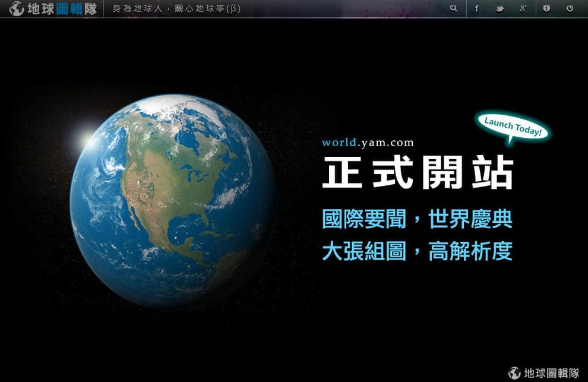Viewport: 588px width, 382px height.
Task: Open the search magnifier icon
Action: [x=453, y=8]
